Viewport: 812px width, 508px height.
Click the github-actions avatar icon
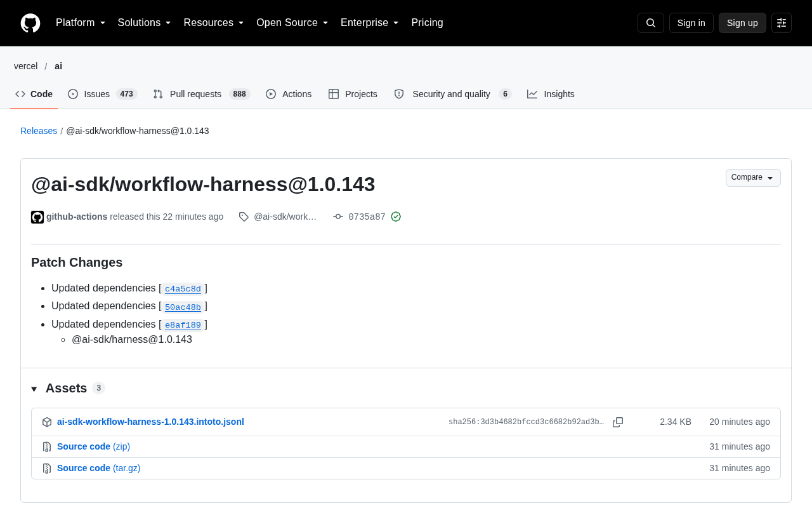tap(37, 217)
